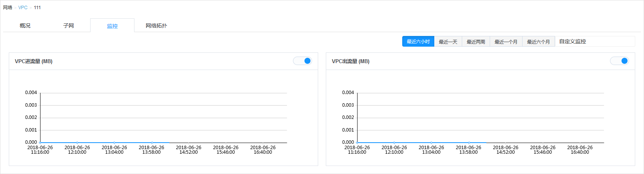Click the 网络 breadcrumb item
Image resolution: width=644 pixels, height=174 pixels.
pos(8,8)
